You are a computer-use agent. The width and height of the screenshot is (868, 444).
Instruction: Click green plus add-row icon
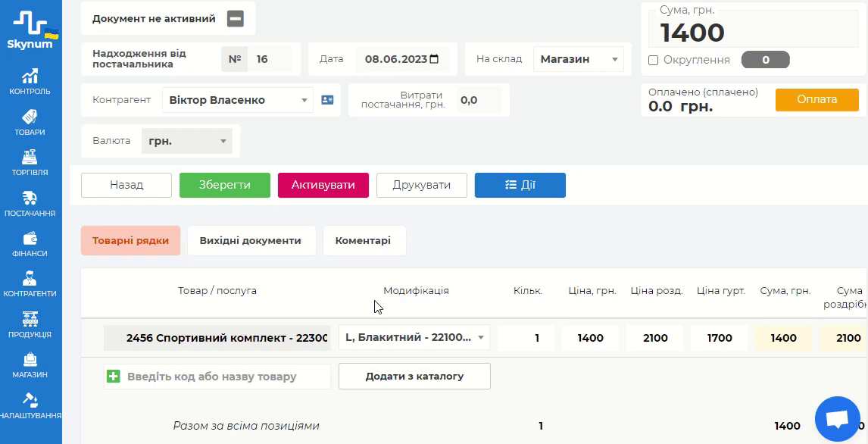(114, 377)
